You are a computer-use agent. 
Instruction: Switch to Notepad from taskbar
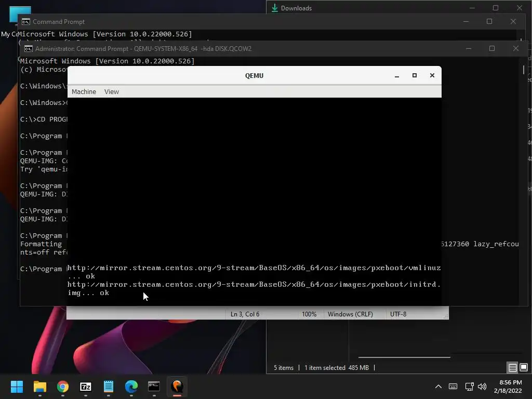click(x=109, y=387)
